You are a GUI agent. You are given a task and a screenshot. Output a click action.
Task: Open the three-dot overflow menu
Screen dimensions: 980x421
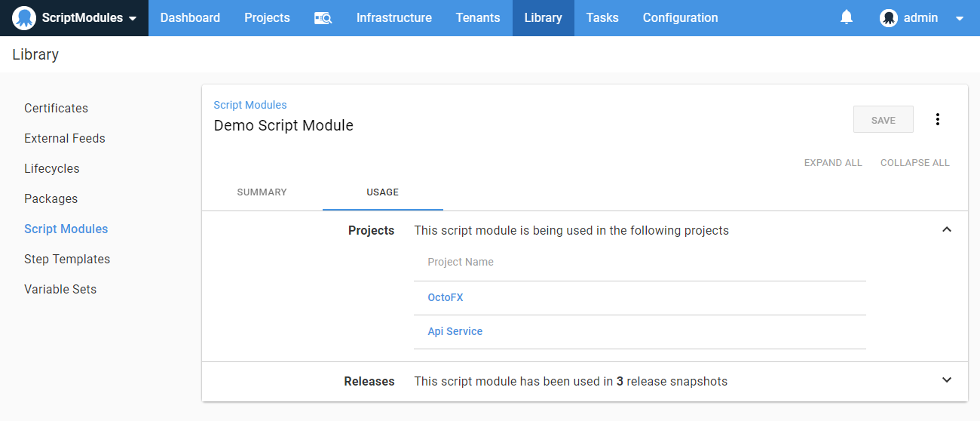point(938,119)
